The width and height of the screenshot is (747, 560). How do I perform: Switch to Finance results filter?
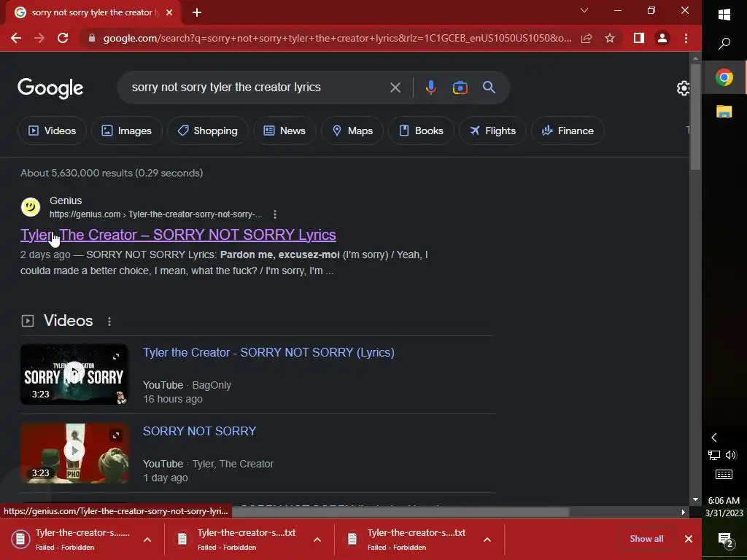pos(568,131)
